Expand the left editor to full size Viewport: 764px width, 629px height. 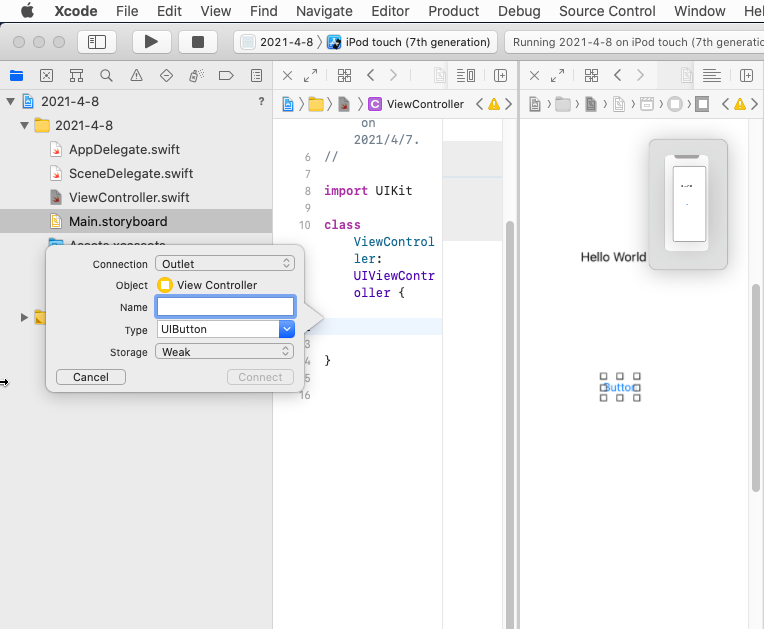point(310,76)
